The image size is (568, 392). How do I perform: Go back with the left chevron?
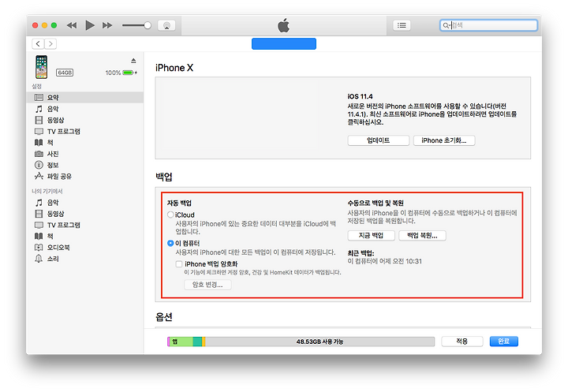[x=38, y=44]
